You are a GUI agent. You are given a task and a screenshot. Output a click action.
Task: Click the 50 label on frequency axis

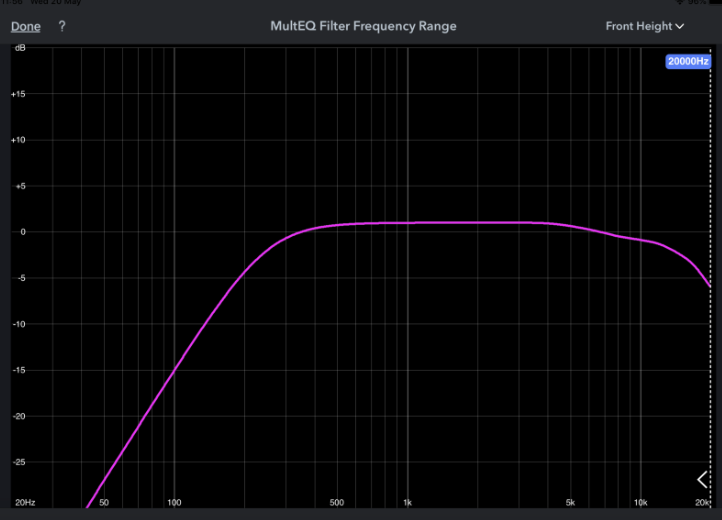tap(104, 501)
